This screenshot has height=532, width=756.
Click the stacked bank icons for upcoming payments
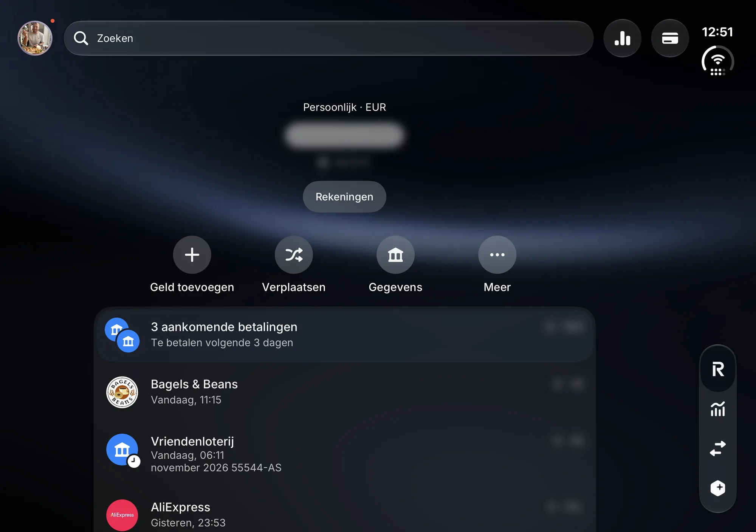122,335
